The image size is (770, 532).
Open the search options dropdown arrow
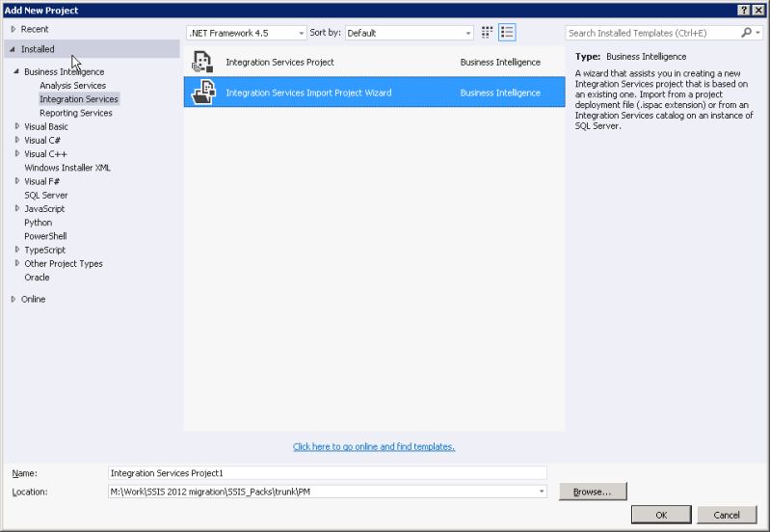pos(758,33)
